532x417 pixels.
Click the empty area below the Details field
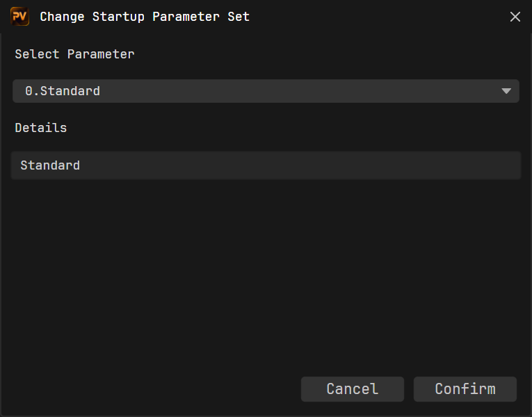[266, 271]
